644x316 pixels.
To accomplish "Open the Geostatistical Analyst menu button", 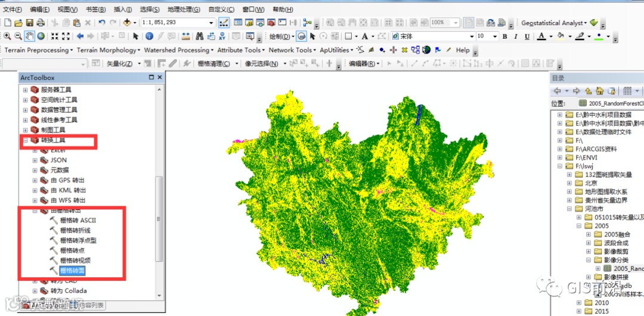I will [x=553, y=23].
